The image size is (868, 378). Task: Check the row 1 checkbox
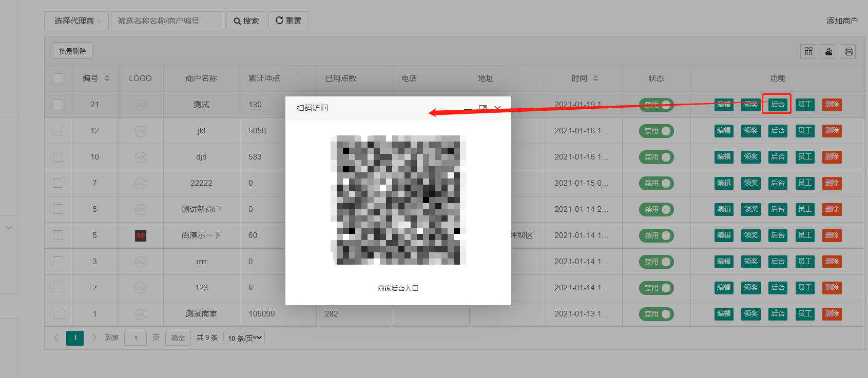pyautogui.click(x=58, y=314)
